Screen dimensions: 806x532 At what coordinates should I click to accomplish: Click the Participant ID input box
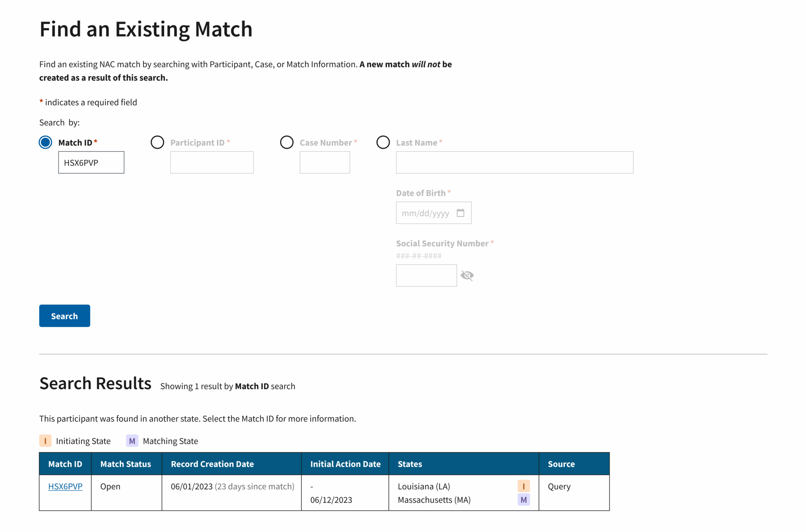[x=212, y=162]
